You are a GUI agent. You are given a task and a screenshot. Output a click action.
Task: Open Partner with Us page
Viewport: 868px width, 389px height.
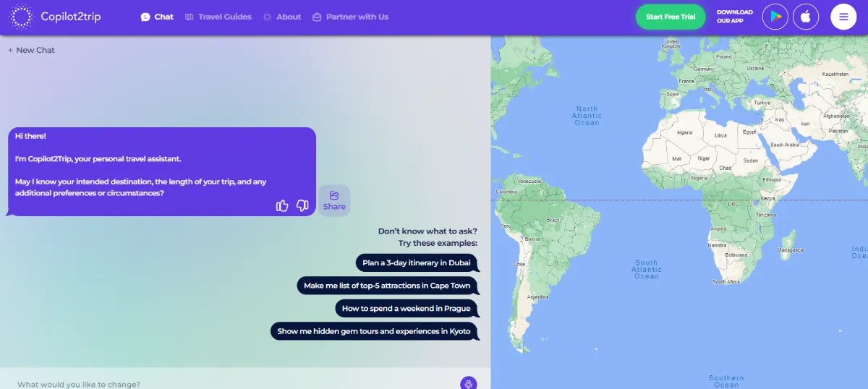point(350,17)
